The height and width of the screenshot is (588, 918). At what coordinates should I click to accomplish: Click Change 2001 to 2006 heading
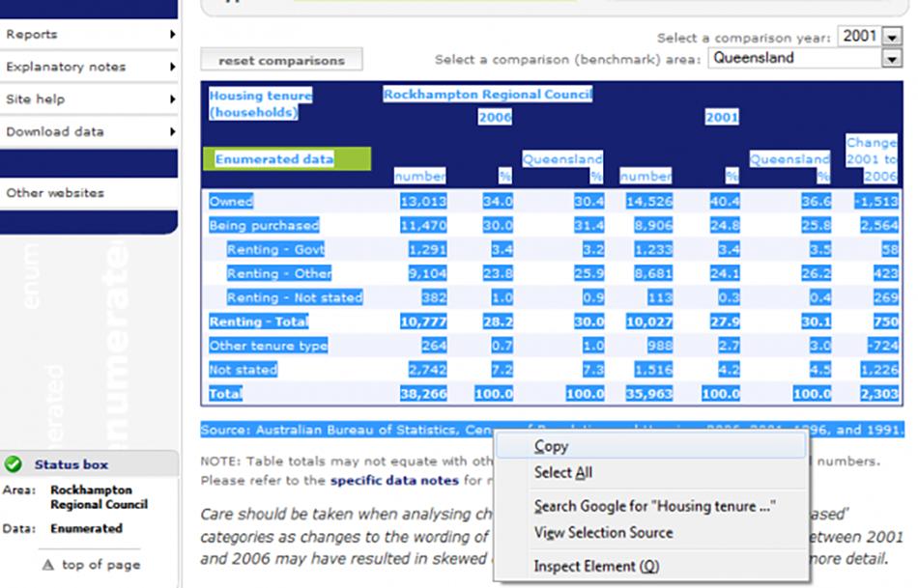pyautogui.click(x=872, y=159)
